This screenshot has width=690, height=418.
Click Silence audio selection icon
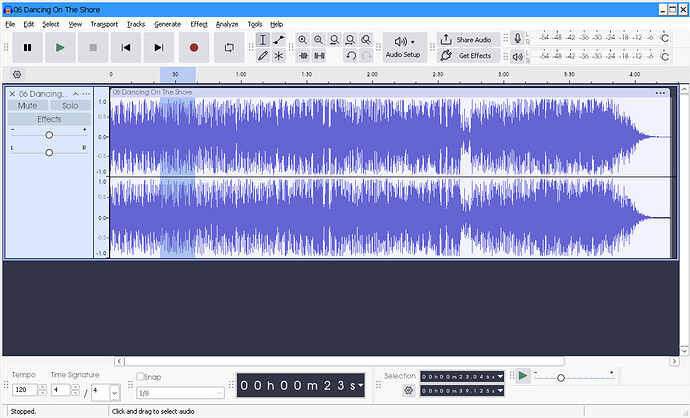point(319,56)
